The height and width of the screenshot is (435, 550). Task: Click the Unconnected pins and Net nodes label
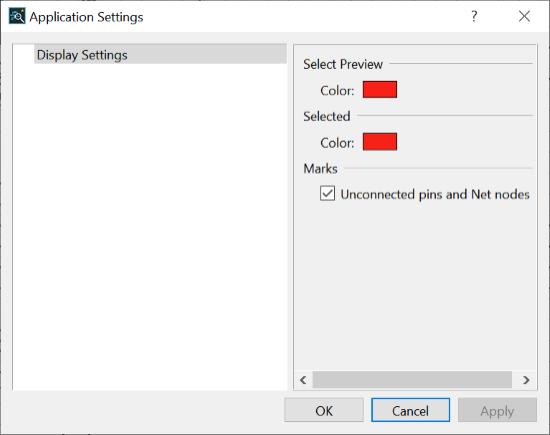coord(435,194)
